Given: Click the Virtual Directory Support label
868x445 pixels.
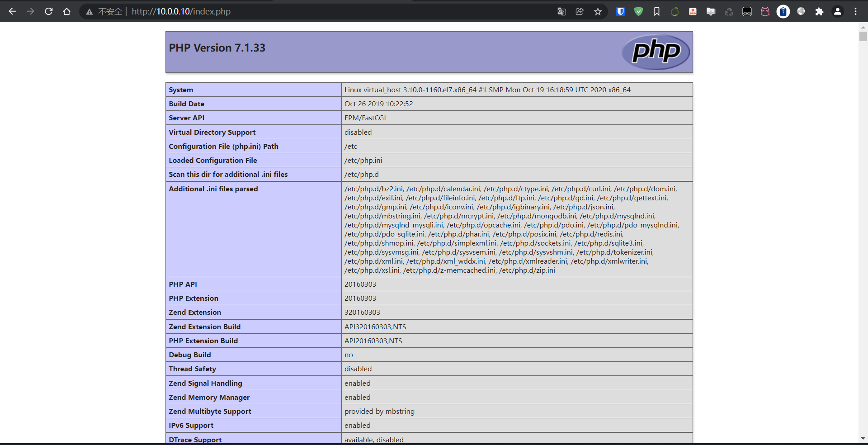Looking at the screenshot, I should coord(212,133).
